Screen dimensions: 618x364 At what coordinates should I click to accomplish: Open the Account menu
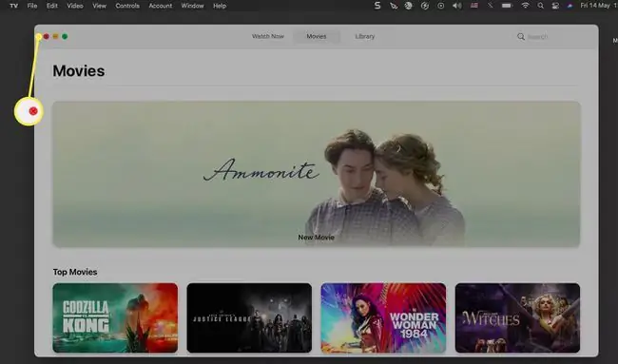click(x=161, y=6)
